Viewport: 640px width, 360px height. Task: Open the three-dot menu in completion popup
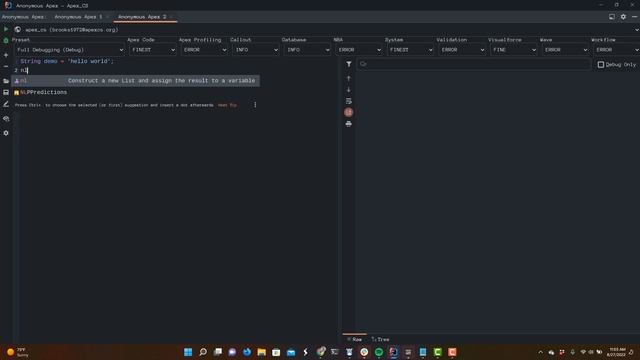[x=255, y=105]
